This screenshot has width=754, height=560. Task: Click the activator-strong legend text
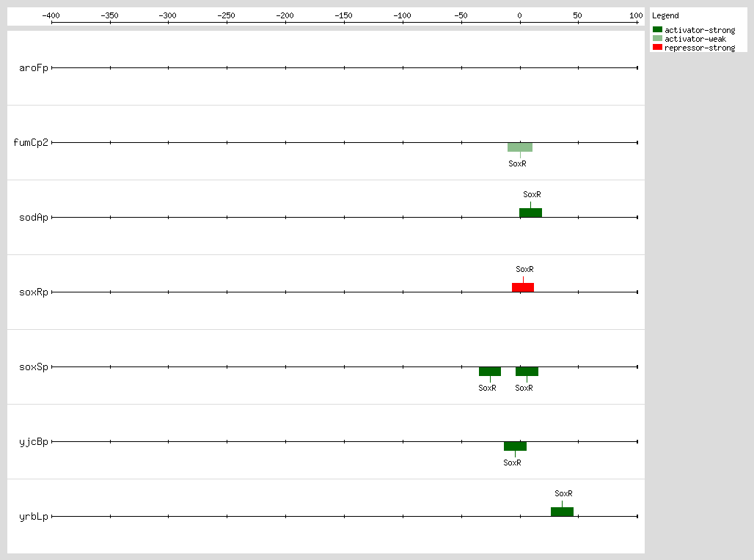700,30
